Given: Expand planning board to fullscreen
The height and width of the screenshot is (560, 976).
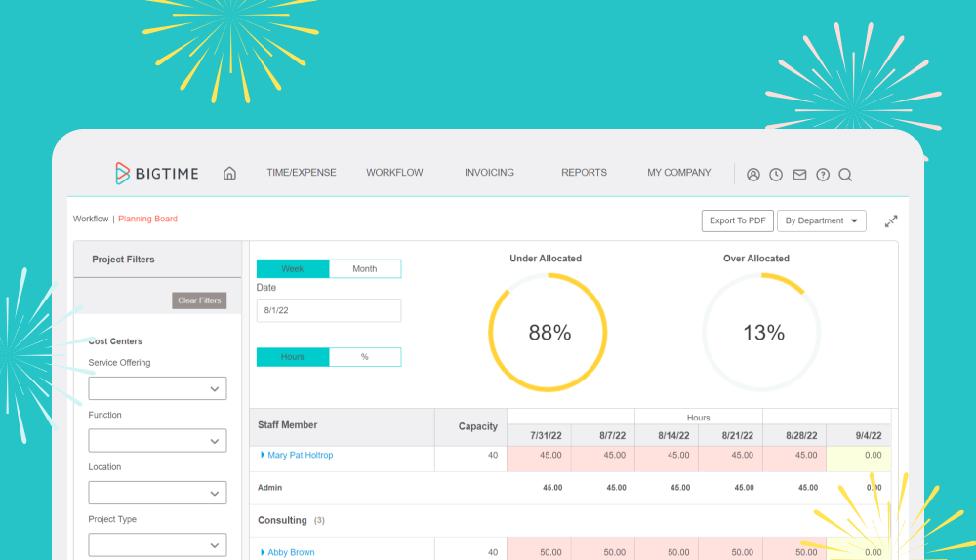Looking at the screenshot, I should pyautogui.click(x=891, y=220).
